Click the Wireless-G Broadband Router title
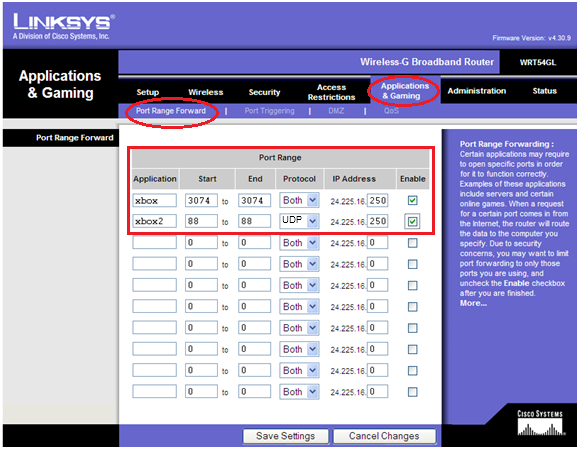Image resolution: width=579 pixels, height=449 pixels. pyautogui.click(x=427, y=62)
